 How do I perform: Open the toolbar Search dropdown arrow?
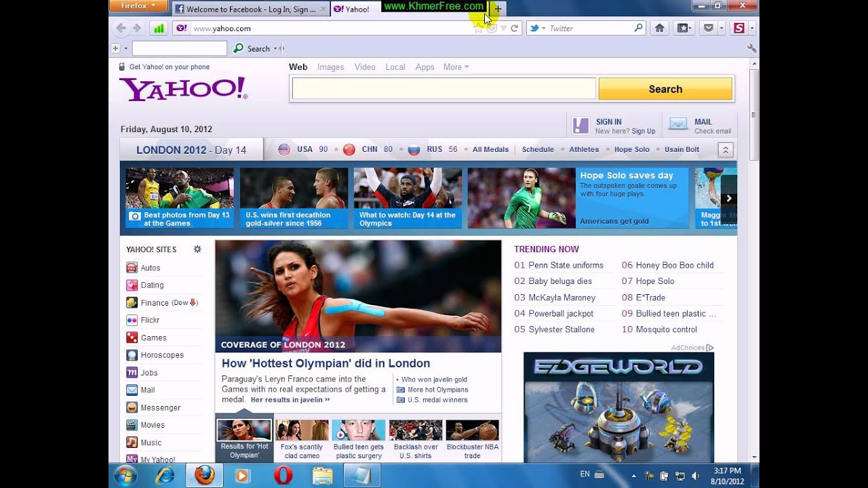[x=275, y=49]
